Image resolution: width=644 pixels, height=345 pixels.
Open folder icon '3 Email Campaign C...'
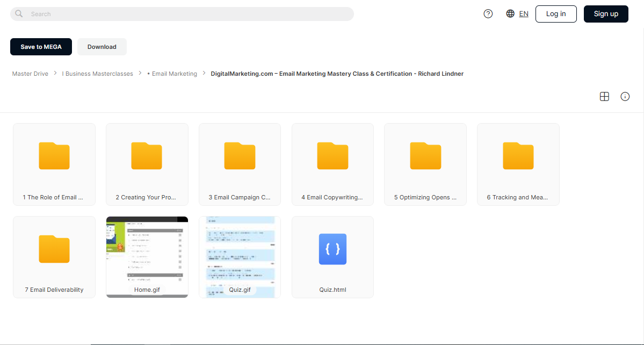240,156
